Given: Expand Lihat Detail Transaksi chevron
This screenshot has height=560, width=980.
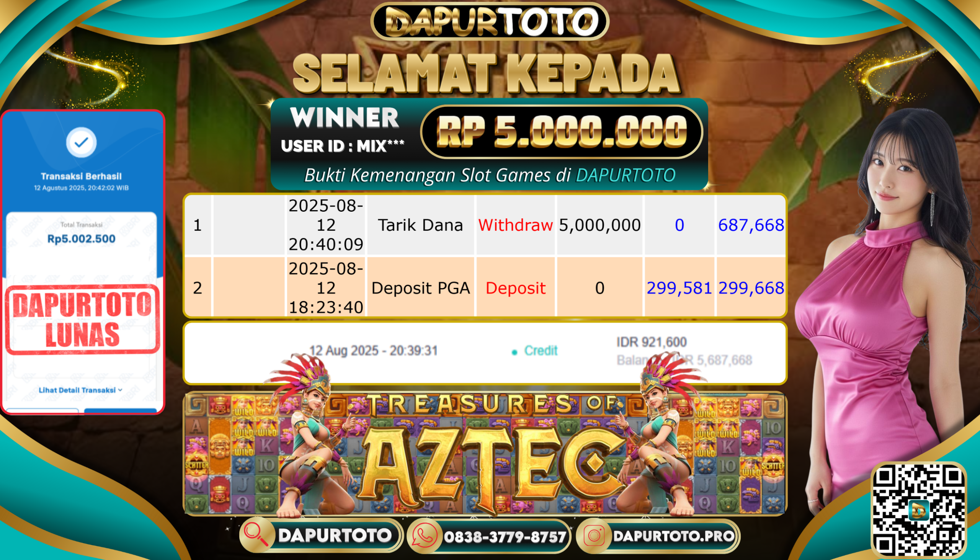Looking at the screenshot, I should [120, 390].
